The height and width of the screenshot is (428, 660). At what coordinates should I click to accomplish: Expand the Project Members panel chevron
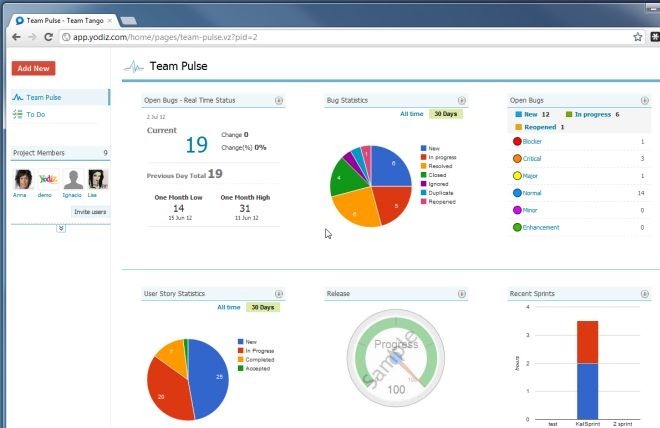coord(61,228)
